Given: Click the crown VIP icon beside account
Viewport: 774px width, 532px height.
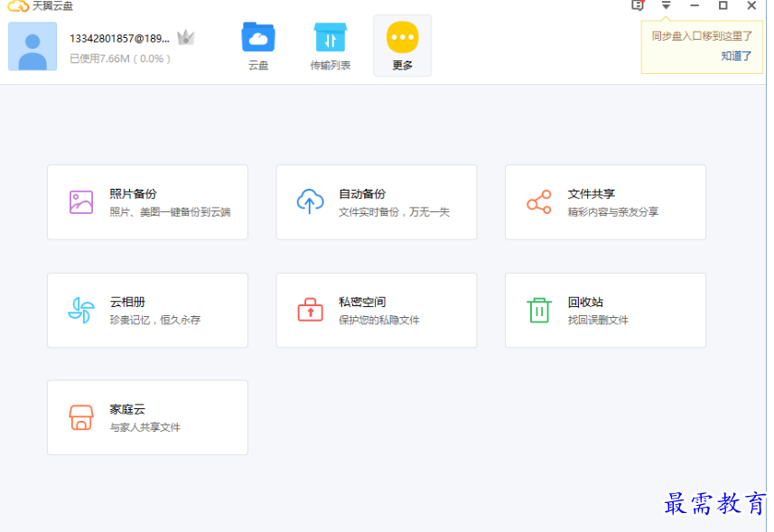Looking at the screenshot, I should click(x=186, y=38).
